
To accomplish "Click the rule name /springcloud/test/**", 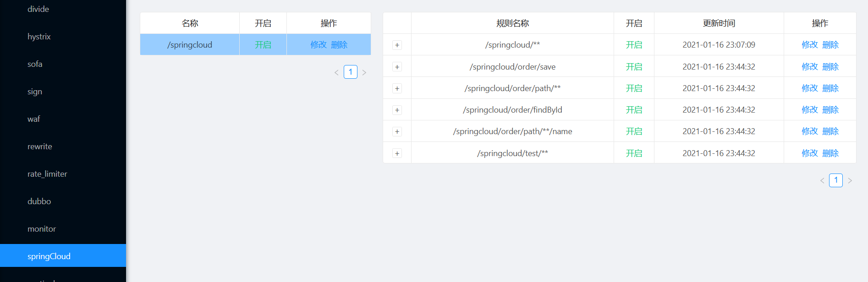I will pyautogui.click(x=513, y=153).
